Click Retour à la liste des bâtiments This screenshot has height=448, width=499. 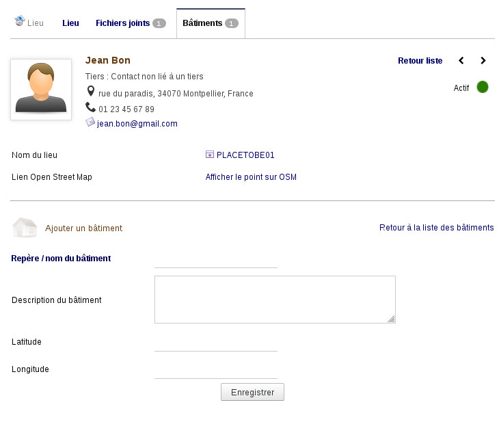(x=436, y=228)
